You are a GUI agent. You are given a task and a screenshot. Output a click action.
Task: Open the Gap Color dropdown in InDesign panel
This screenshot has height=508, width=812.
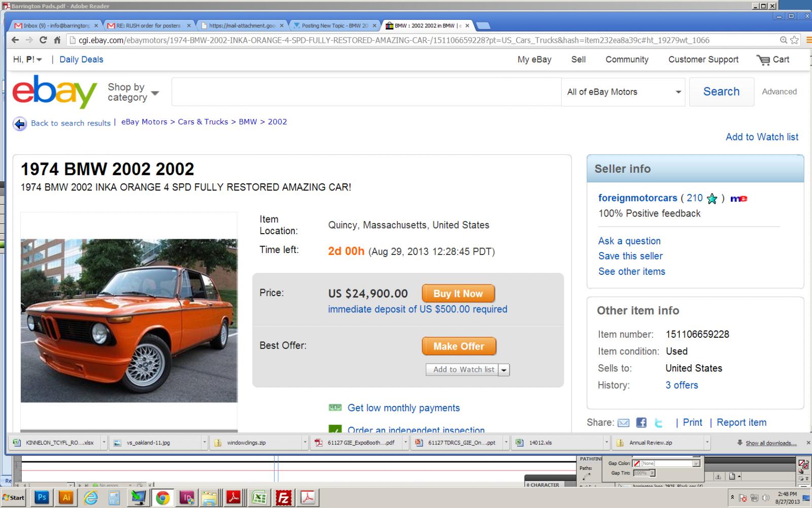696,463
